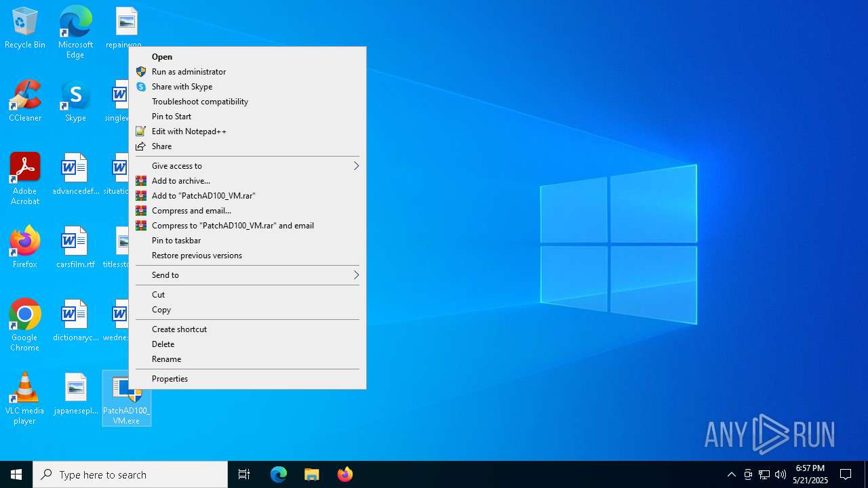Choose Share with Skype
Viewport: 868px width, 488px height.
click(x=248, y=87)
